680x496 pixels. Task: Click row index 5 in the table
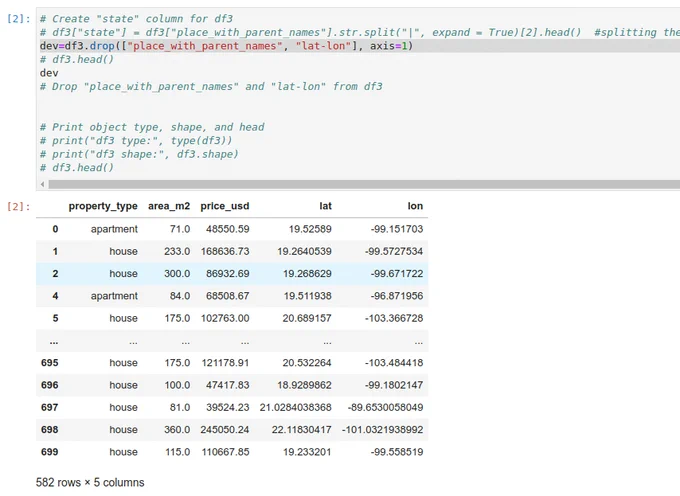(55, 318)
